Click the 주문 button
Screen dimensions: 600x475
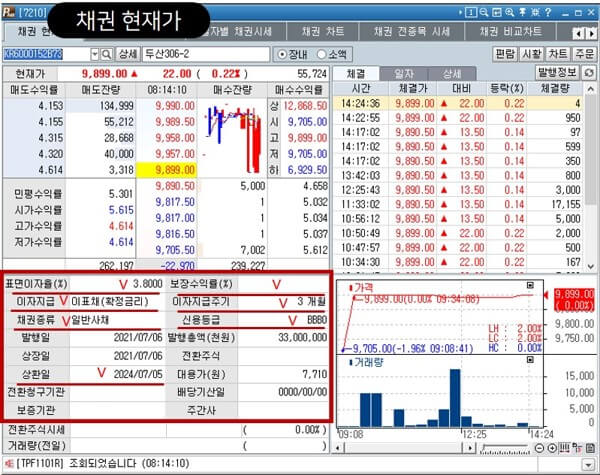[x=584, y=54]
